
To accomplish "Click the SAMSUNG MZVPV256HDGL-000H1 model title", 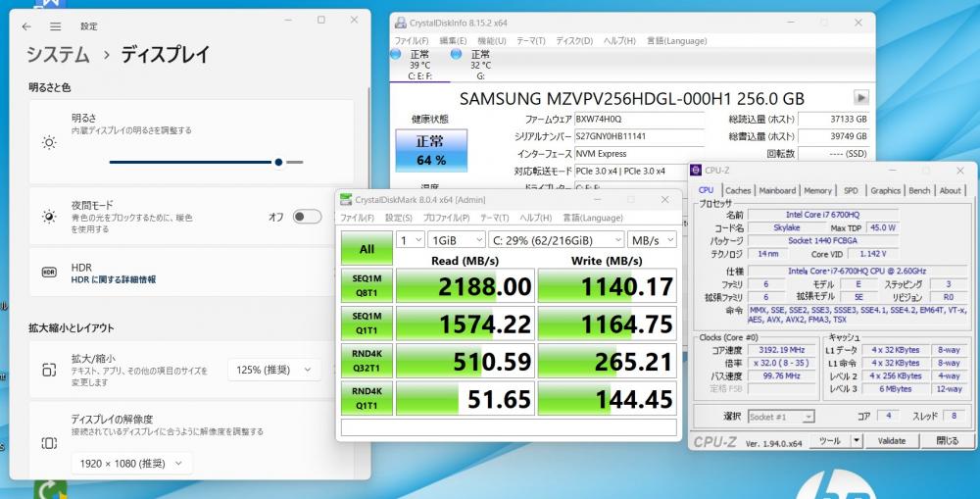I will pos(632,98).
